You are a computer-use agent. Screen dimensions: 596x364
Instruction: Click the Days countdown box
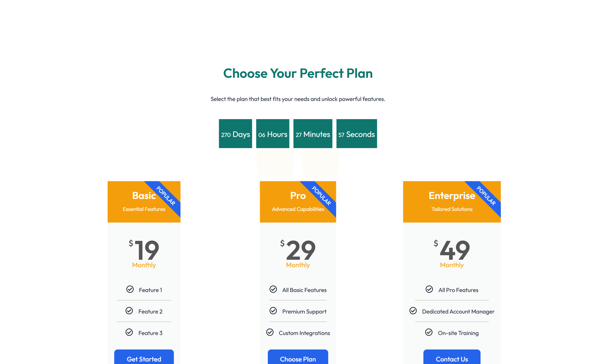(235, 134)
